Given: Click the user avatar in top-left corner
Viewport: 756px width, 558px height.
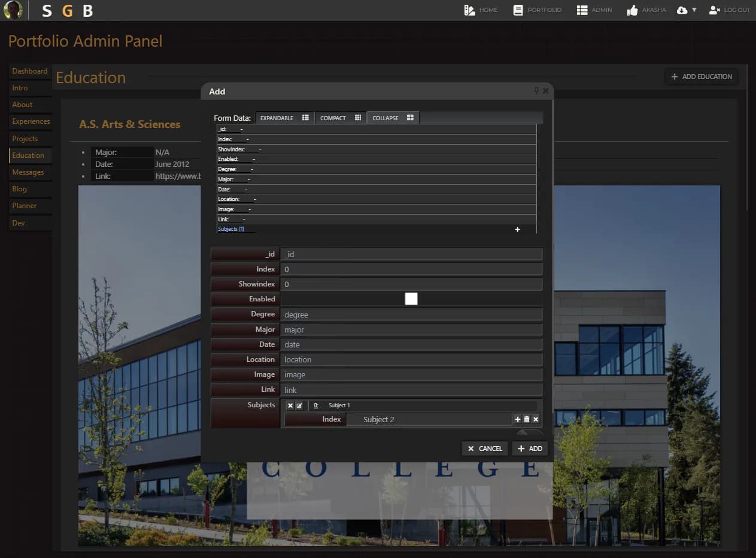Looking at the screenshot, I should coord(13,10).
